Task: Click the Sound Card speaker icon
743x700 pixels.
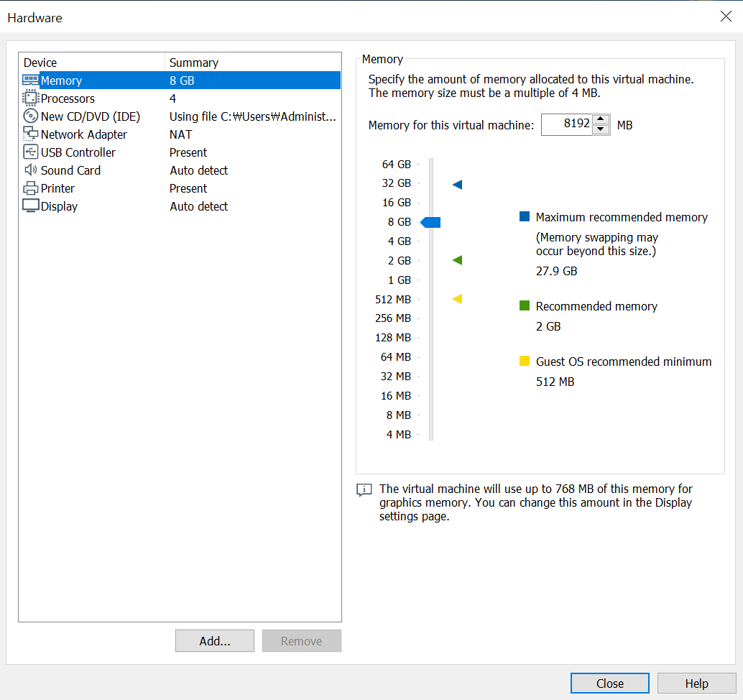Action: (x=31, y=170)
